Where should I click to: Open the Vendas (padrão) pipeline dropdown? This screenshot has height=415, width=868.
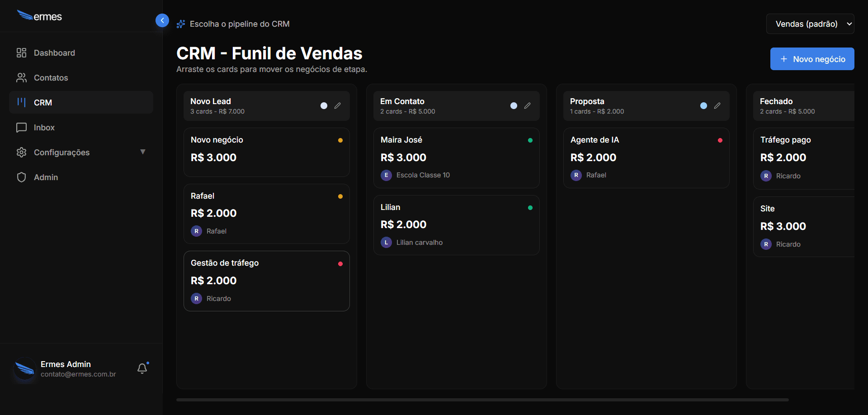click(810, 24)
